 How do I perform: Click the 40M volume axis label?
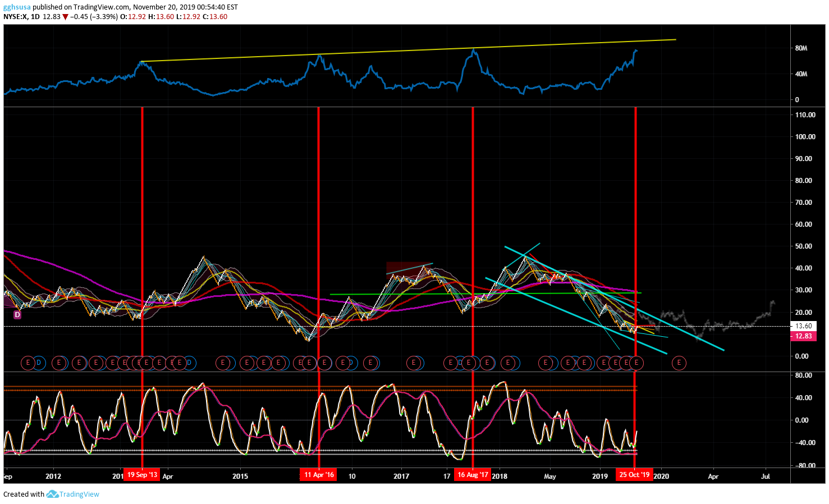pyautogui.click(x=801, y=74)
